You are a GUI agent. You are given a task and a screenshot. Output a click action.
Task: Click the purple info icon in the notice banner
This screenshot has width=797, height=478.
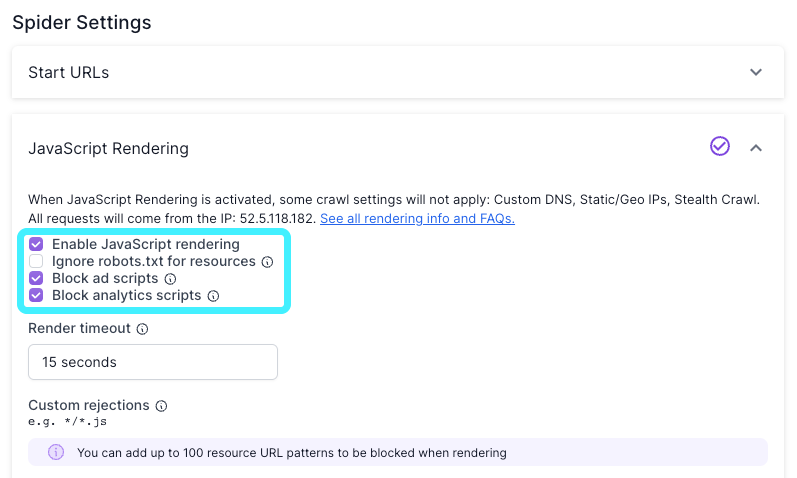[56, 452]
